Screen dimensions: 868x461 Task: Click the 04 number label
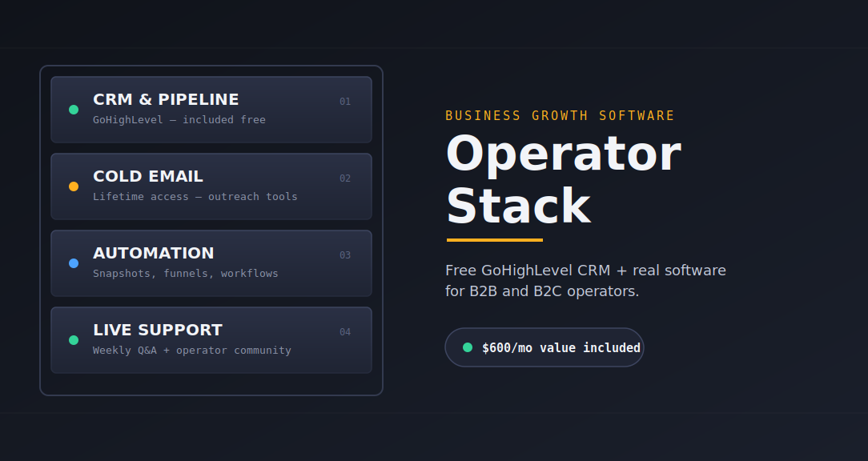pyautogui.click(x=345, y=332)
